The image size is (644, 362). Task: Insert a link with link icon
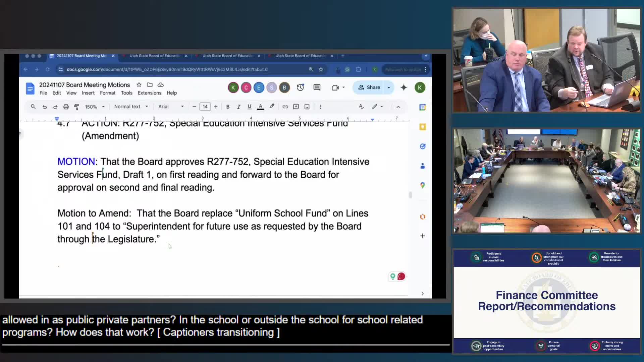pos(285,107)
